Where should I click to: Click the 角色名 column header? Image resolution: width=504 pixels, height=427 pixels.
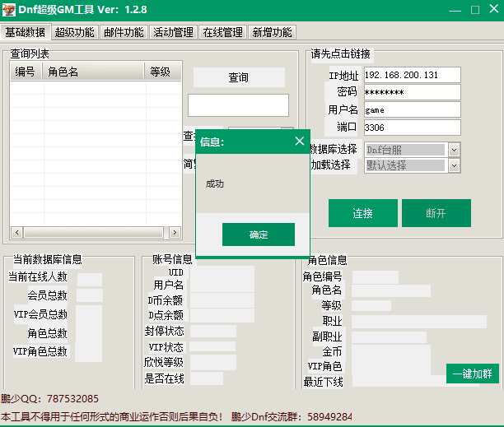click(x=93, y=72)
